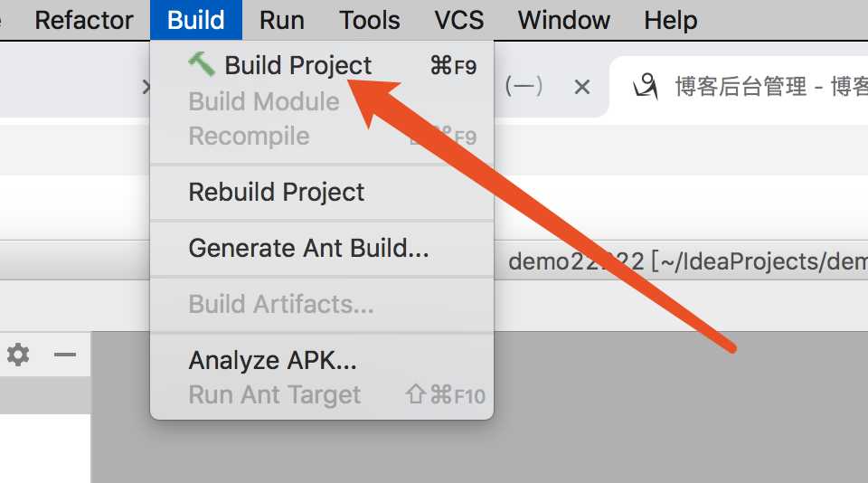The height and width of the screenshot is (483, 868).
Task: Click the (—) tab label
Action: pyautogui.click(x=524, y=87)
